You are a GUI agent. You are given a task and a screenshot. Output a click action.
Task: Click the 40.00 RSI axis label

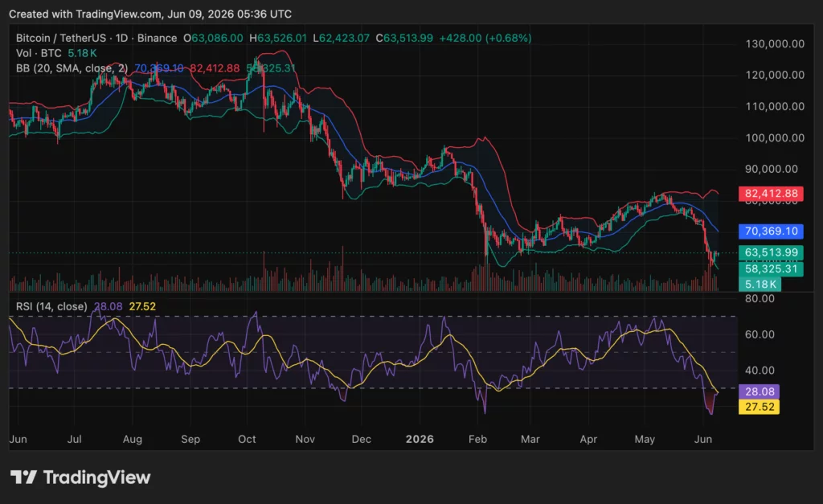click(x=760, y=370)
